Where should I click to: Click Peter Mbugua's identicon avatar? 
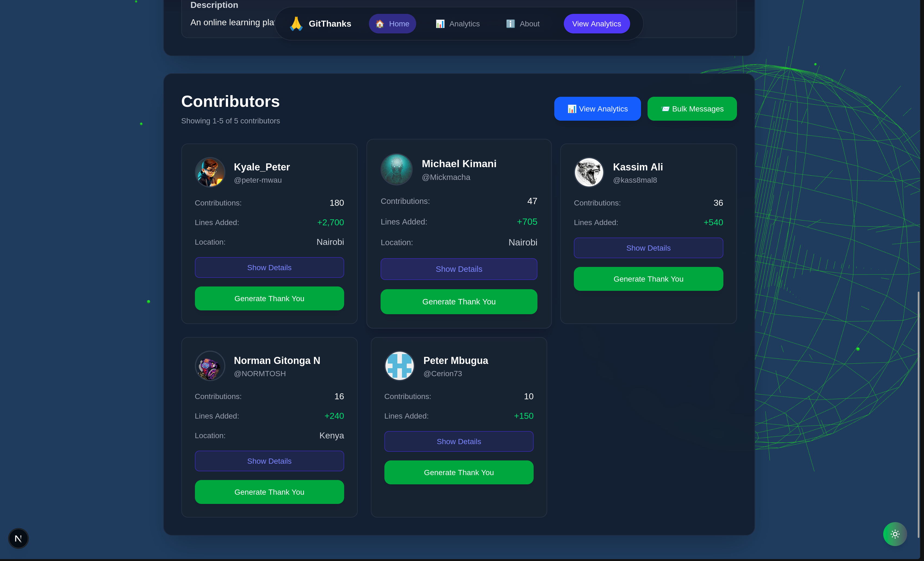tap(399, 366)
